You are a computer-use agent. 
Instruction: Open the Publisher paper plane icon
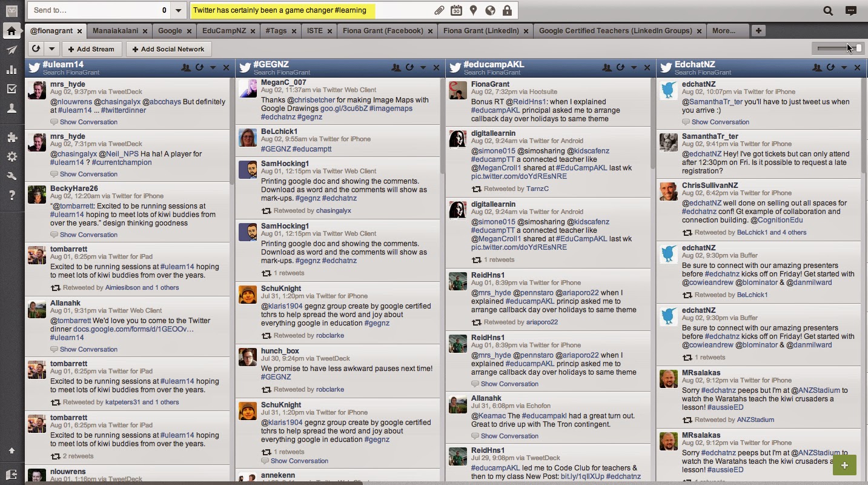[12, 50]
